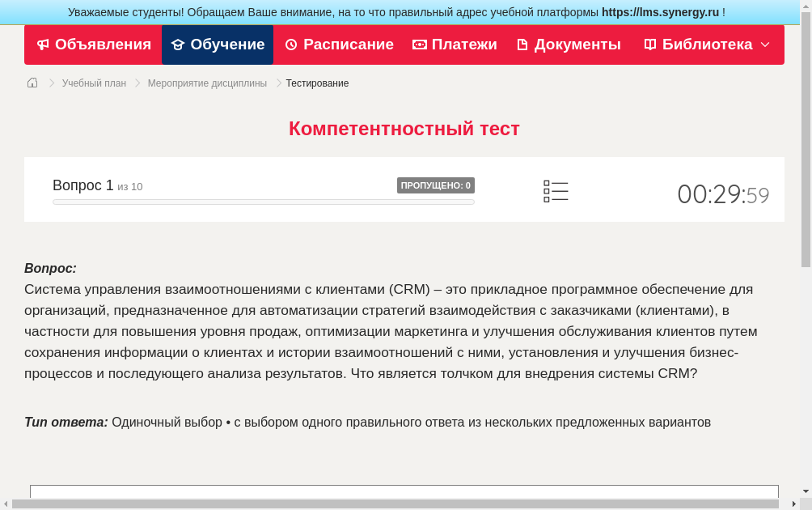The image size is (812, 510).
Task: Click the 00:29:59 countdown timer
Action: click(723, 193)
